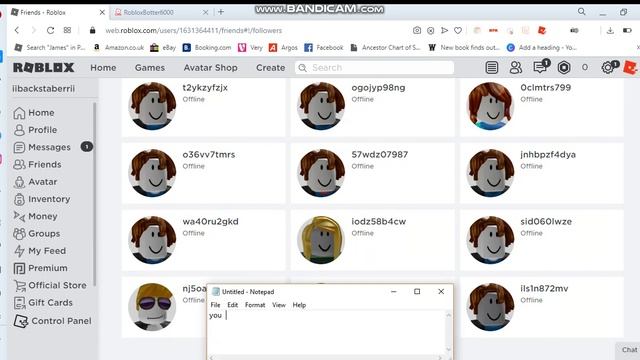Switch to Friends - Roblox browser tab
This screenshot has width=640, height=360.
(x=57, y=13)
